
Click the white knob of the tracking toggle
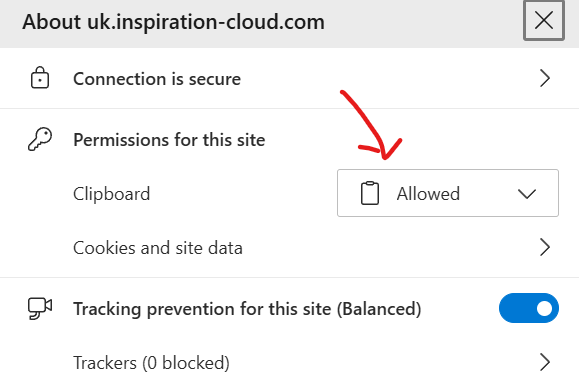[544, 308]
